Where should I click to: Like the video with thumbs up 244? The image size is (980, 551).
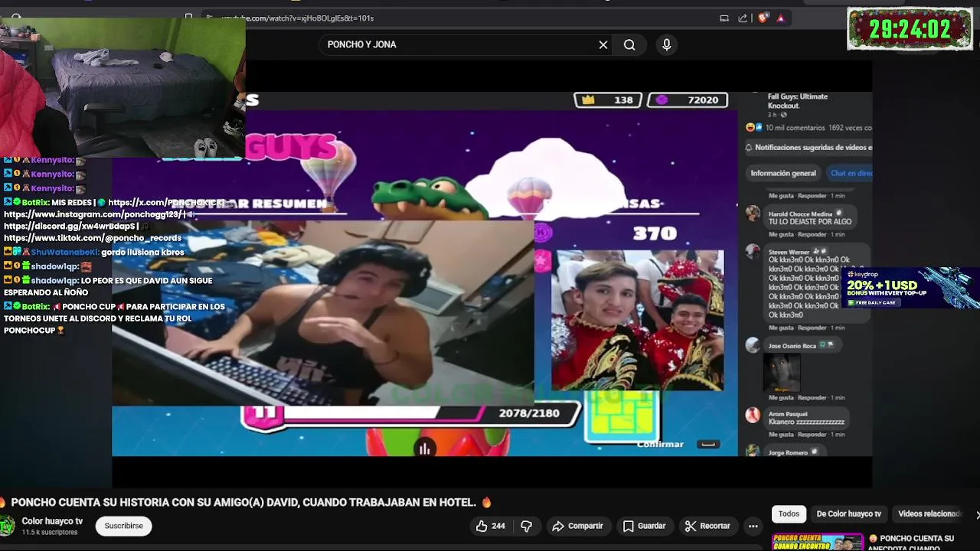pos(490,526)
